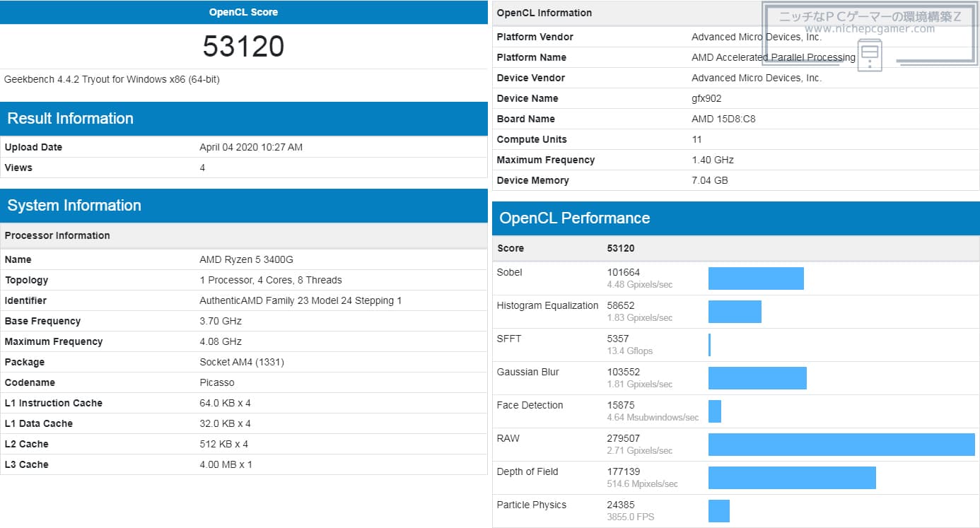Click the System Information section header
This screenshot has height=528, width=980.
point(74,206)
